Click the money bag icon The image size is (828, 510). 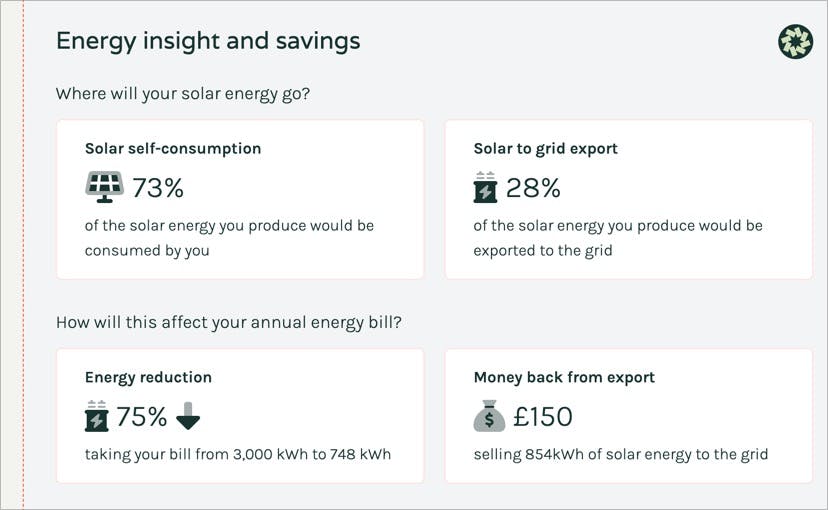pyautogui.click(x=489, y=416)
